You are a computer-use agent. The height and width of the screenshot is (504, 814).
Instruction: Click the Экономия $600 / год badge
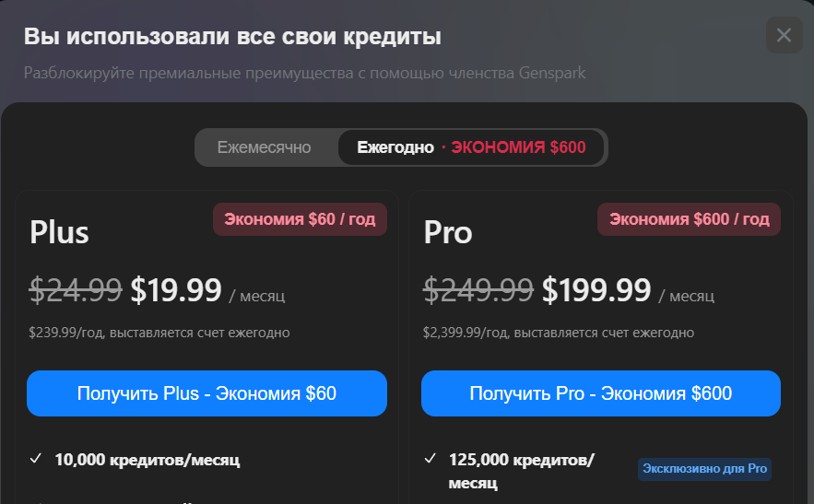(x=689, y=219)
